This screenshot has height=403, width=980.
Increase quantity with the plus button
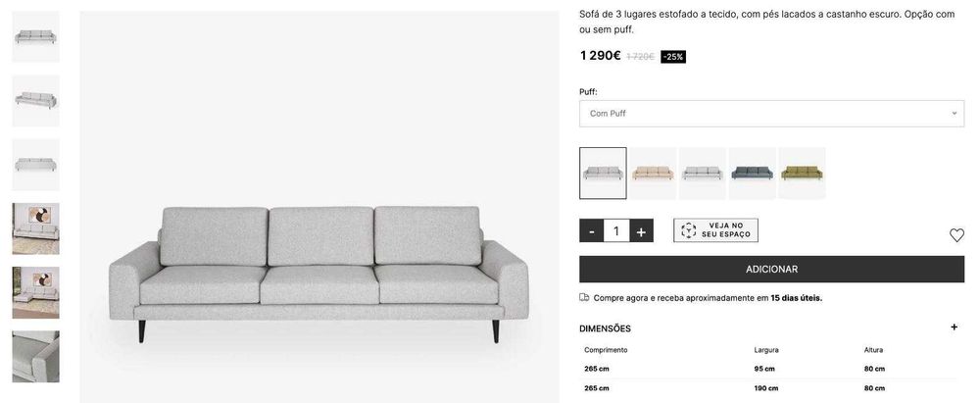[x=641, y=231]
